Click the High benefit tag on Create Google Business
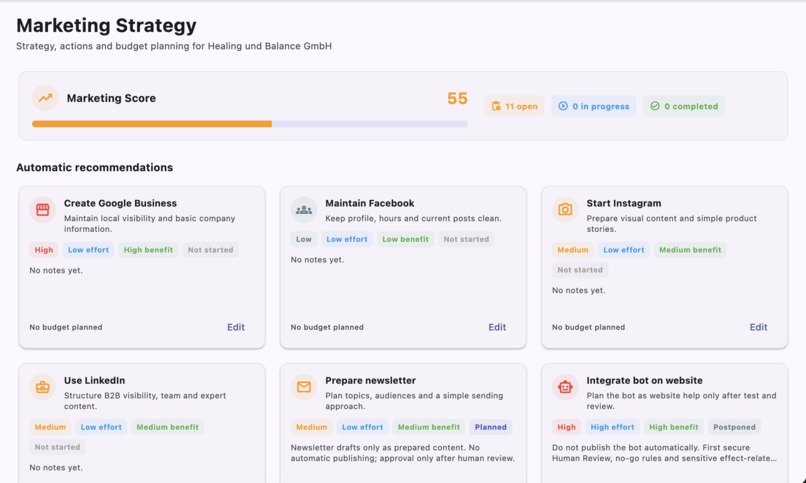Screen dimensions: 806x483 pos(148,250)
